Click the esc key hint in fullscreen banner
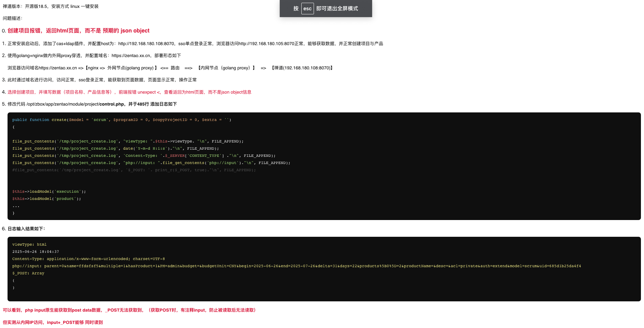The width and height of the screenshot is (644, 328). [x=307, y=9]
